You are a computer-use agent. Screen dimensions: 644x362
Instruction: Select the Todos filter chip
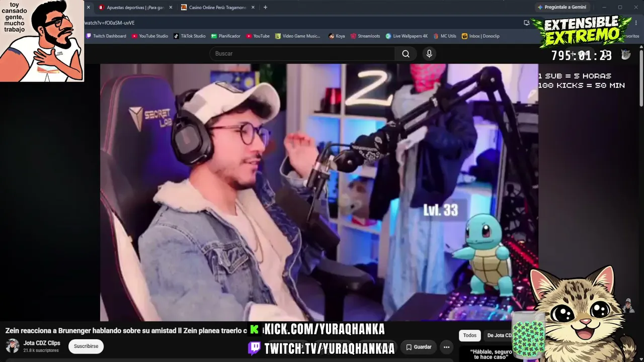click(470, 335)
